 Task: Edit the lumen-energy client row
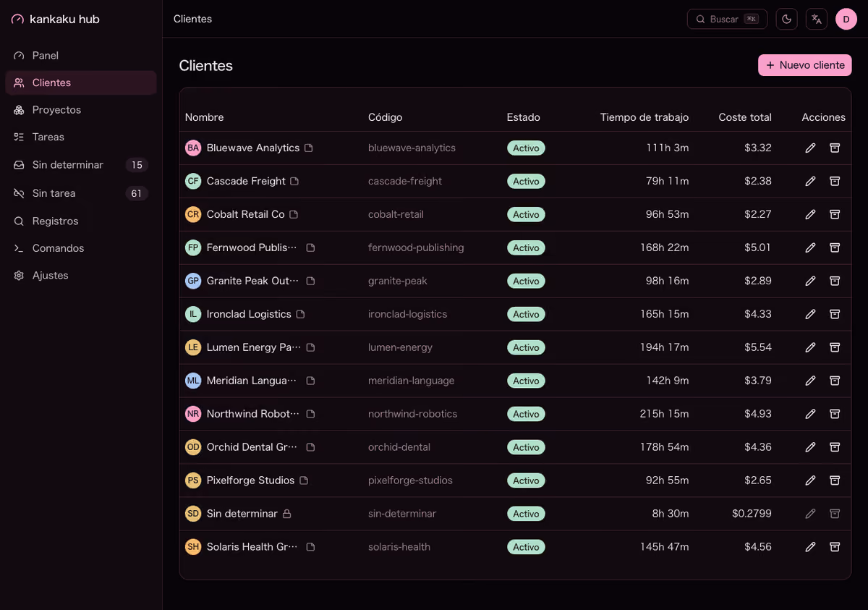810,347
